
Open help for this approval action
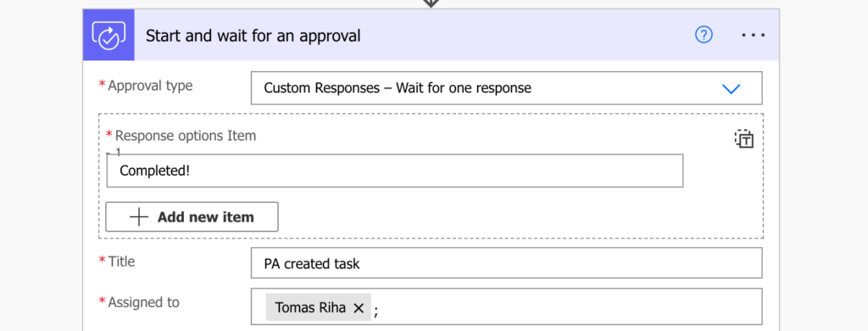[704, 36]
